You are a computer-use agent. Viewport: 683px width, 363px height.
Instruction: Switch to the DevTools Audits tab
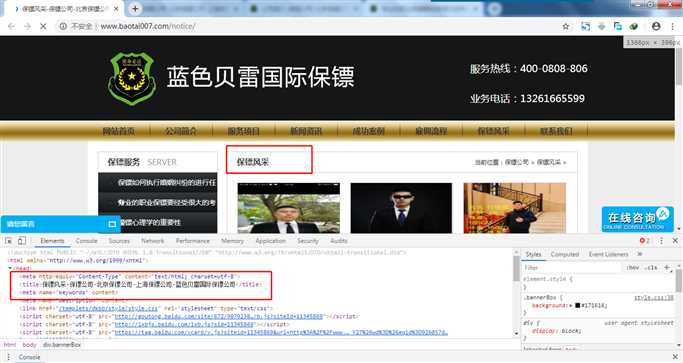tap(338, 241)
